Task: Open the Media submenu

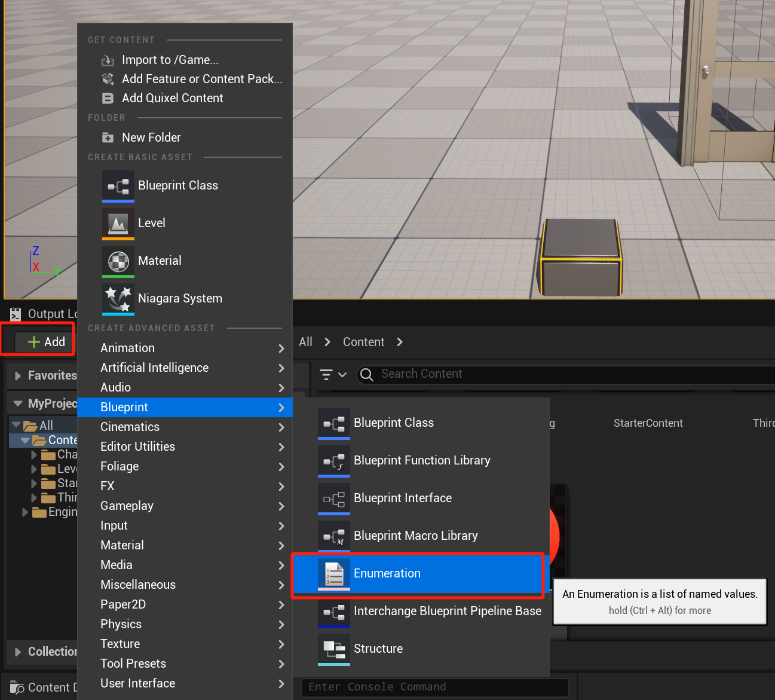Action: click(x=185, y=565)
